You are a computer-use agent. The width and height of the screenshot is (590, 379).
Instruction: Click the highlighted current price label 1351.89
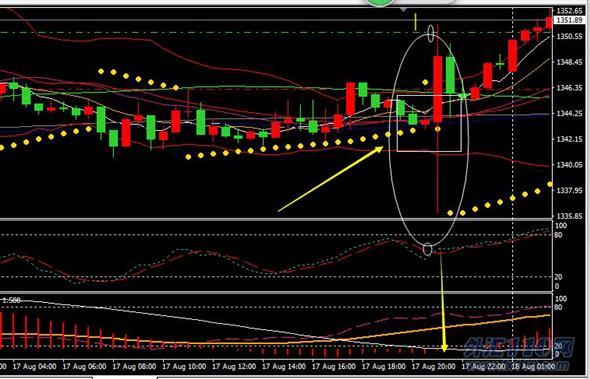pyautogui.click(x=569, y=20)
